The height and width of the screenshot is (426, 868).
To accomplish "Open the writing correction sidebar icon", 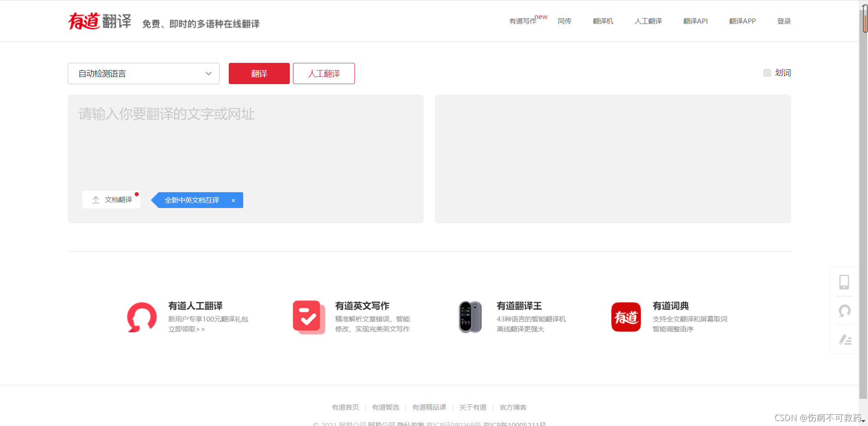I will (845, 340).
